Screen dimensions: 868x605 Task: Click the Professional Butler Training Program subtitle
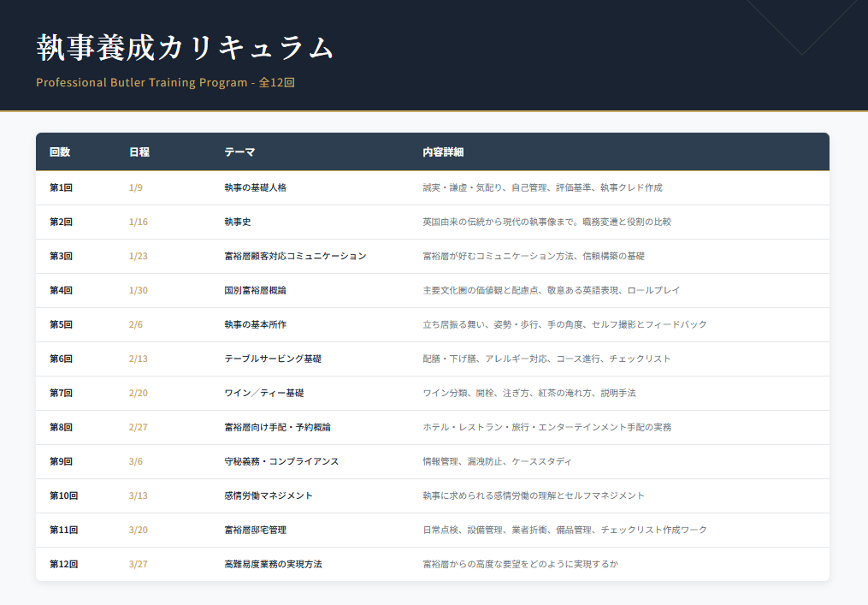[165, 82]
